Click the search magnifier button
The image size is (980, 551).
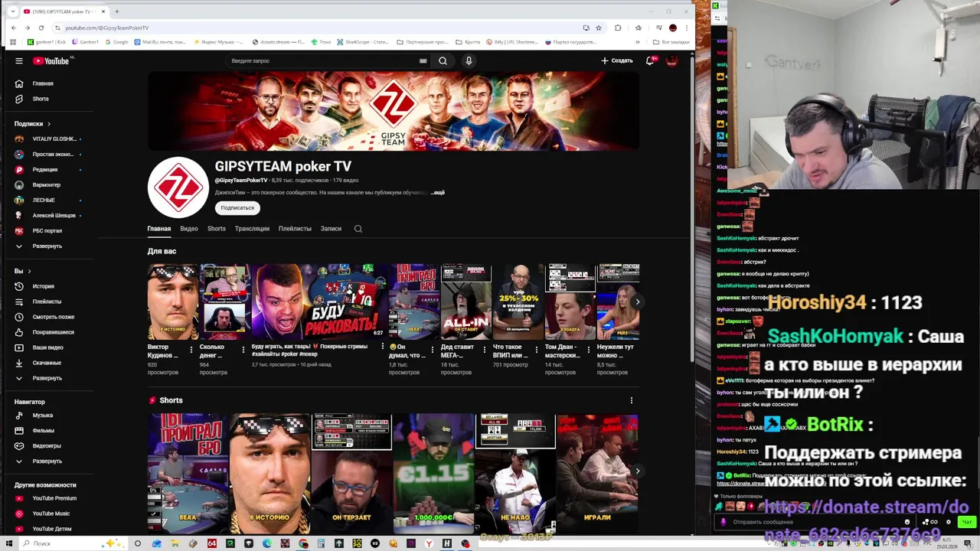(x=443, y=60)
